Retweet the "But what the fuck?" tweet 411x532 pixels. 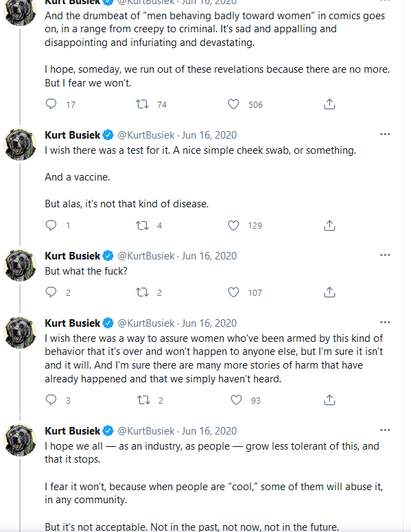click(x=142, y=292)
